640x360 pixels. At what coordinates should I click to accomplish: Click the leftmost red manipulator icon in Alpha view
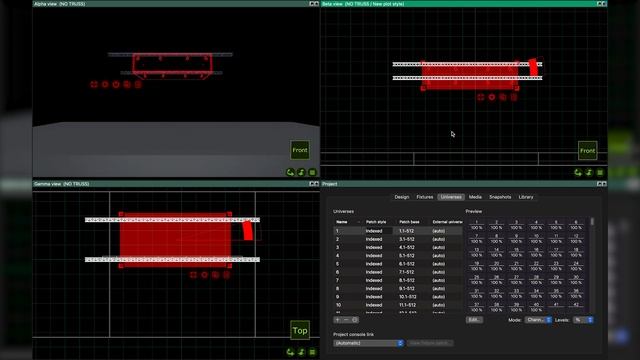[x=94, y=84]
